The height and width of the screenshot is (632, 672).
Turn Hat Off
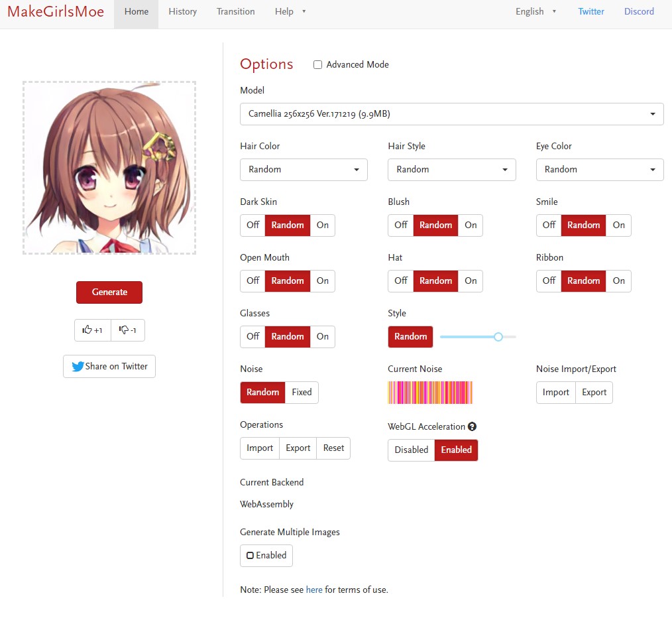(x=401, y=281)
